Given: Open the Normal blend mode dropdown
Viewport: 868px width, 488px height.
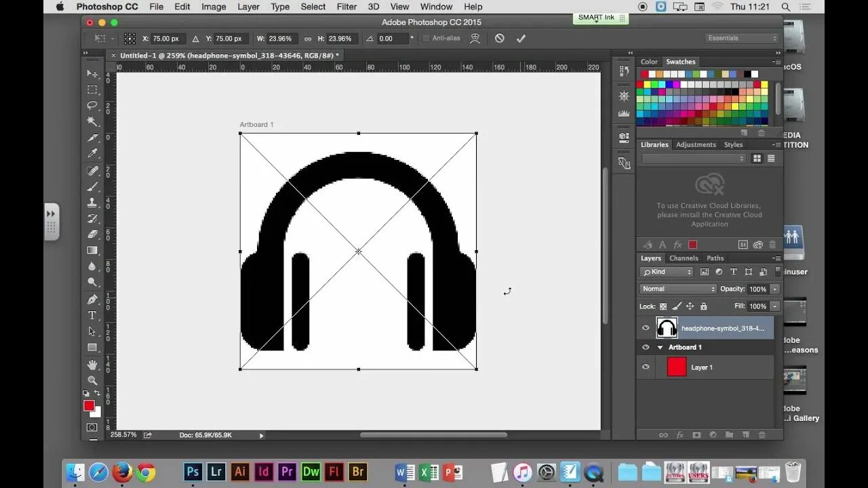Looking at the screenshot, I should click(x=677, y=289).
